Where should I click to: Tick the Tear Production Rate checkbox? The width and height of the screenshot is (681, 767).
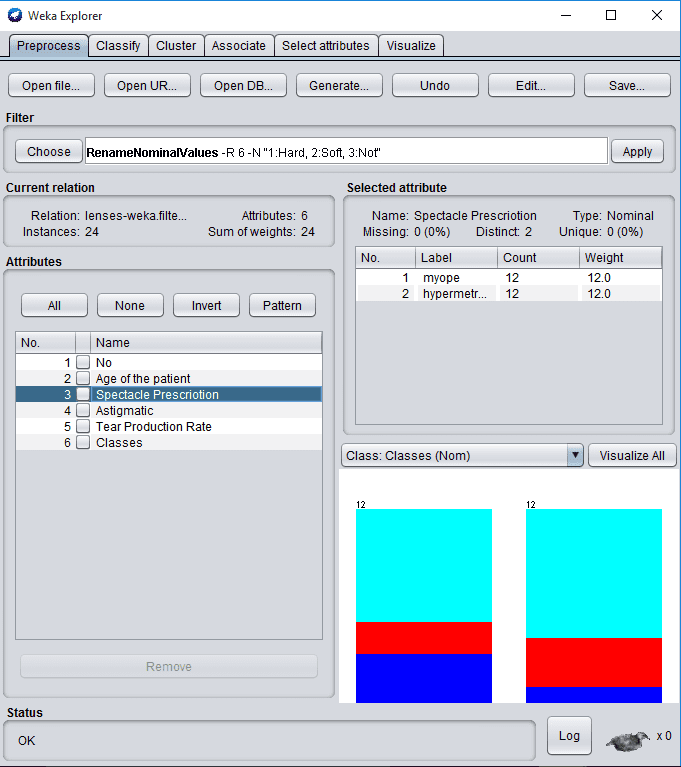pos(83,427)
